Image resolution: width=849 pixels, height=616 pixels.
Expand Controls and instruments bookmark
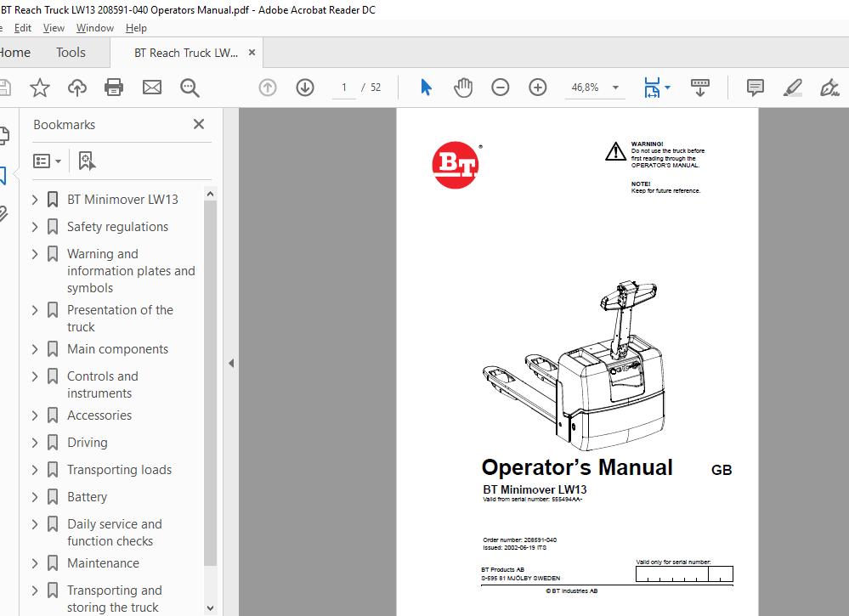coord(35,376)
